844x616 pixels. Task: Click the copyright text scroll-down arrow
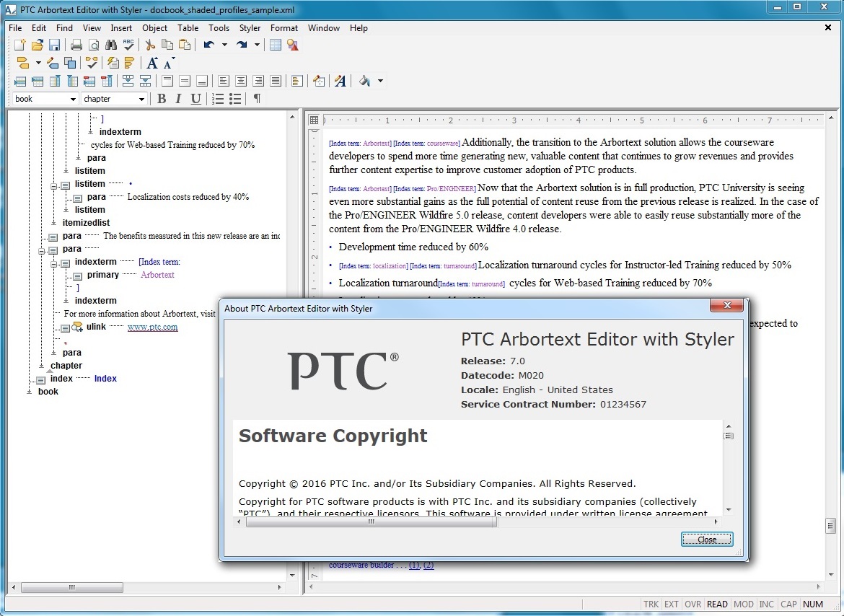729,509
